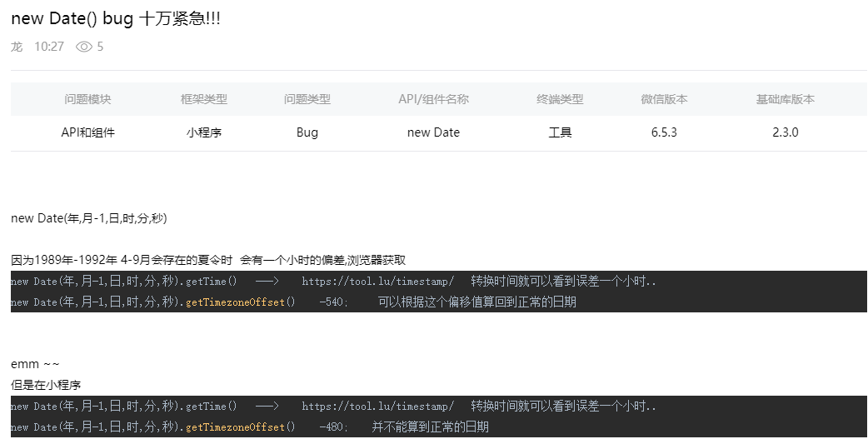868x439 pixels.
Task: Click the post time '10:27'
Action: click(49, 47)
